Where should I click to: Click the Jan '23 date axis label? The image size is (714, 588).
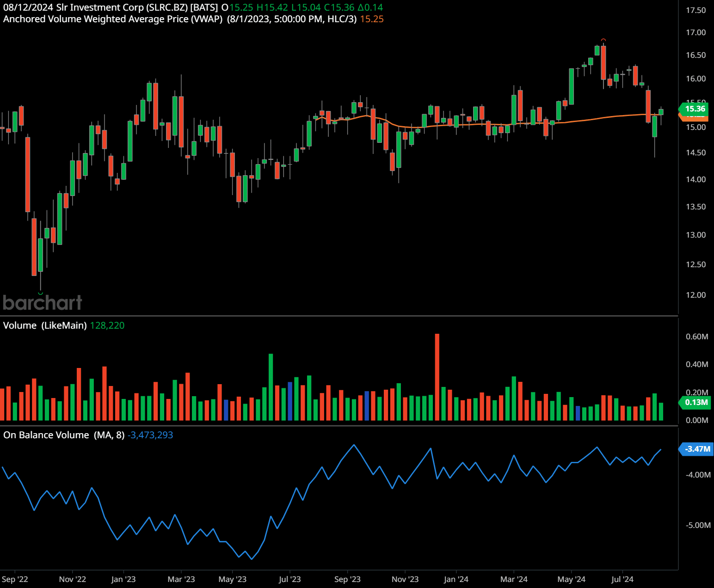point(123,579)
